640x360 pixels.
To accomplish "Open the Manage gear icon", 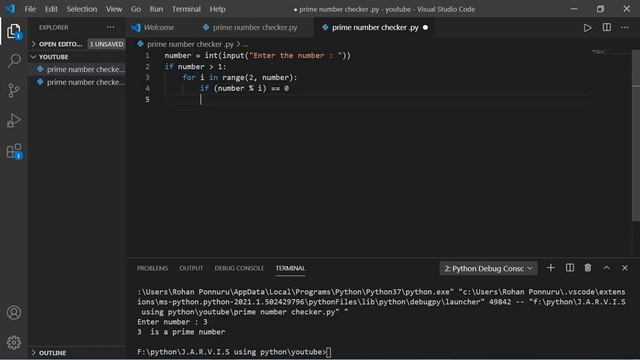I will coord(14,342).
